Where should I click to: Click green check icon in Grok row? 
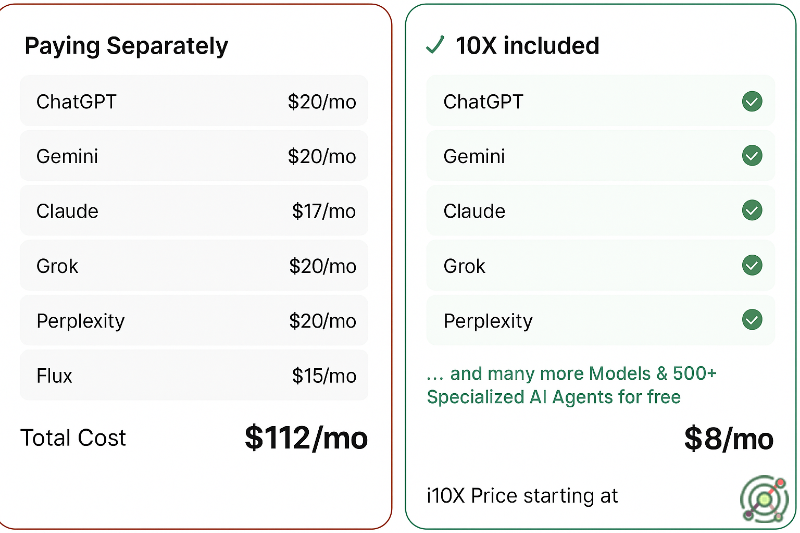tap(752, 266)
